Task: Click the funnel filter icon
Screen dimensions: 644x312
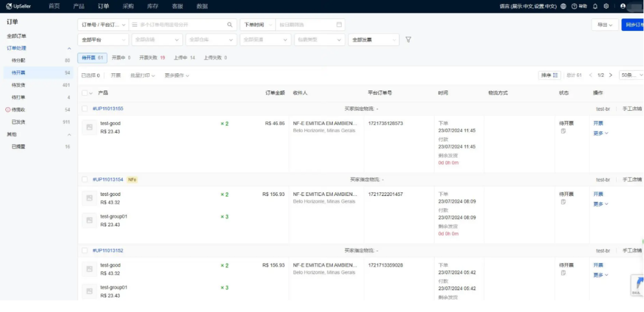Action: pos(408,40)
